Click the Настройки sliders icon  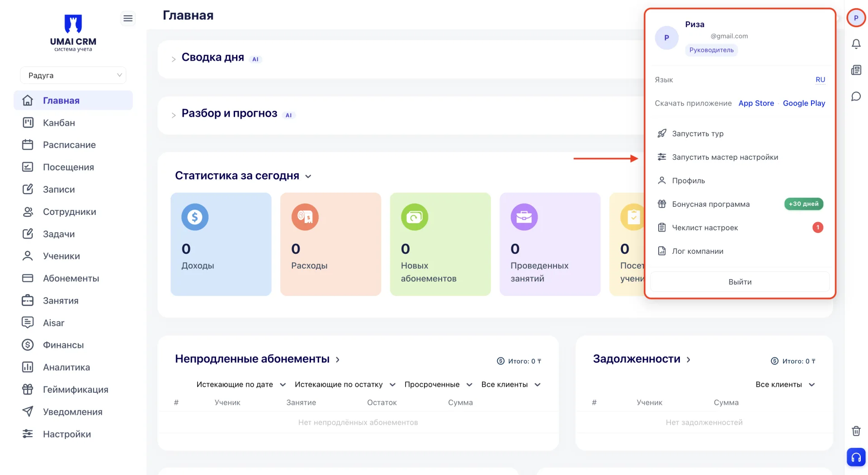28,434
